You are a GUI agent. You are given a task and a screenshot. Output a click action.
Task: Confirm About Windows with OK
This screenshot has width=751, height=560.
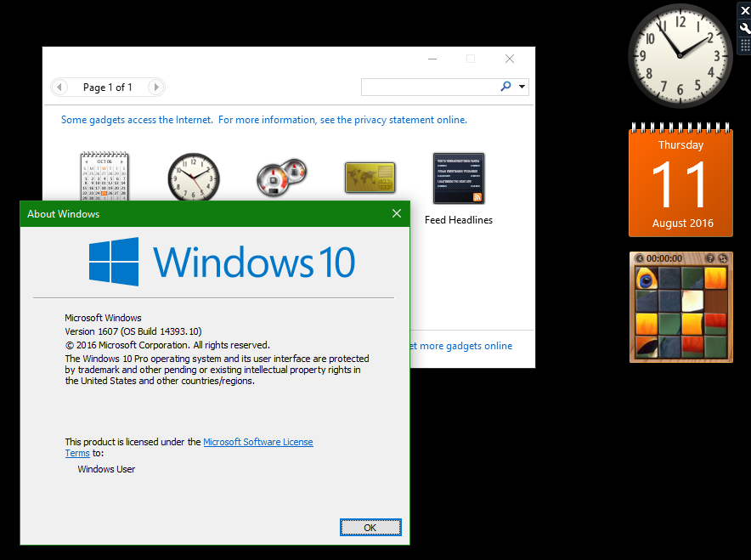(x=370, y=528)
